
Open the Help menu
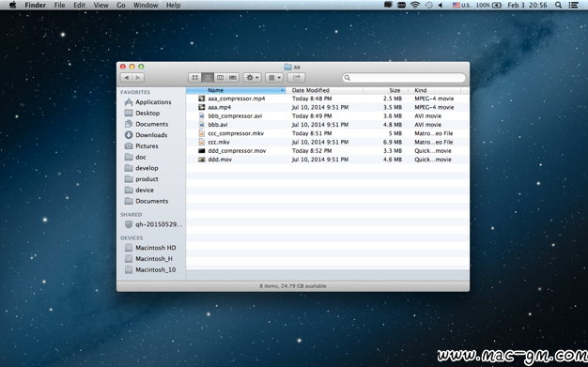coord(173,5)
